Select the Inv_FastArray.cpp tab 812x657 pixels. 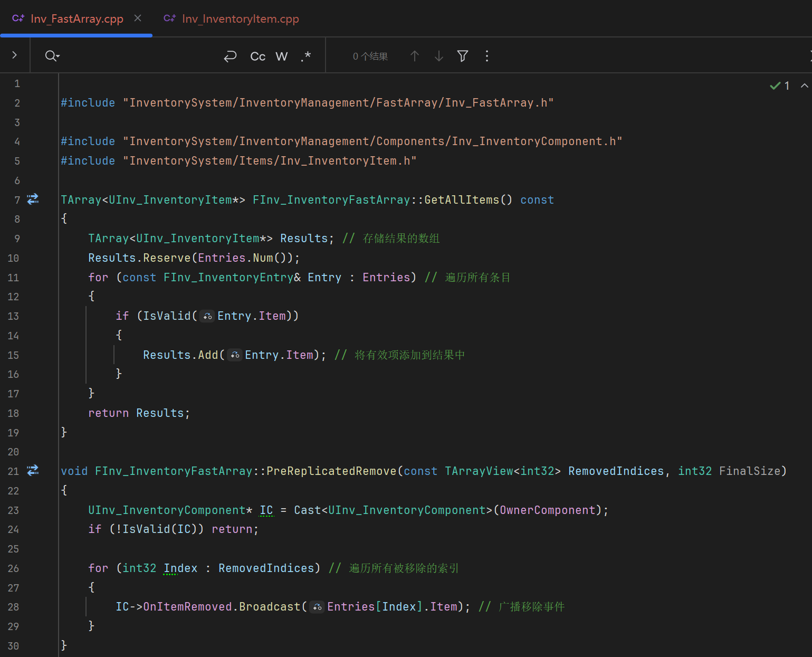click(x=77, y=19)
